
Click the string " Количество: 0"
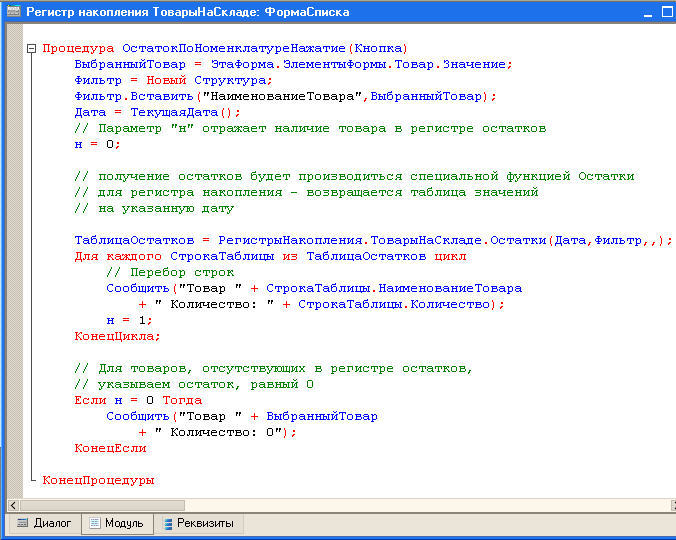click(218, 432)
